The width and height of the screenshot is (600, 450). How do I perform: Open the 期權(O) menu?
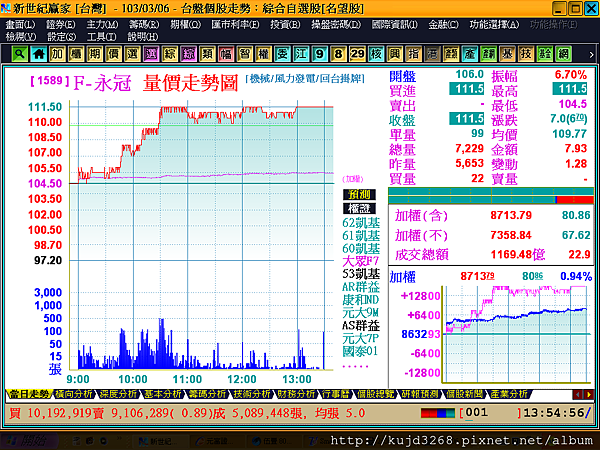[186, 24]
